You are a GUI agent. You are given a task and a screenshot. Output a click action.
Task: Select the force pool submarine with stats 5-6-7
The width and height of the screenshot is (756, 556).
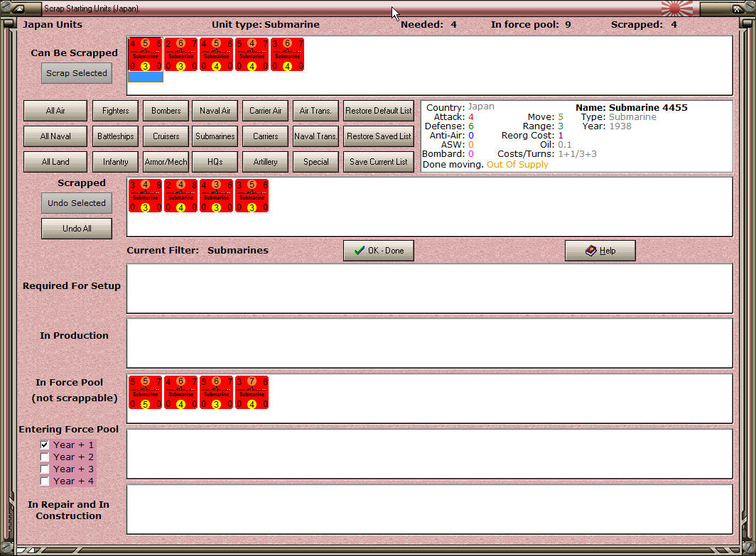(217, 392)
